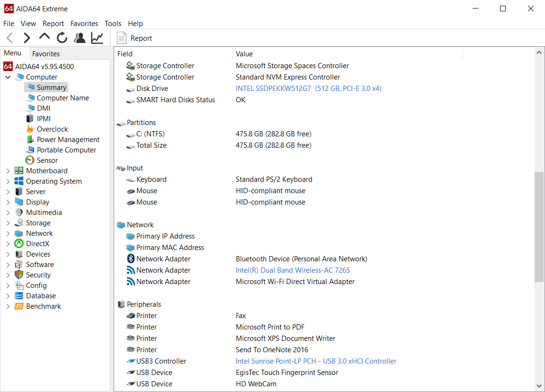Image resolution: width=545 pixels, height=392 pixels.
Task: Switch to the Favorites tab in the sidebar
Action: 46,53
